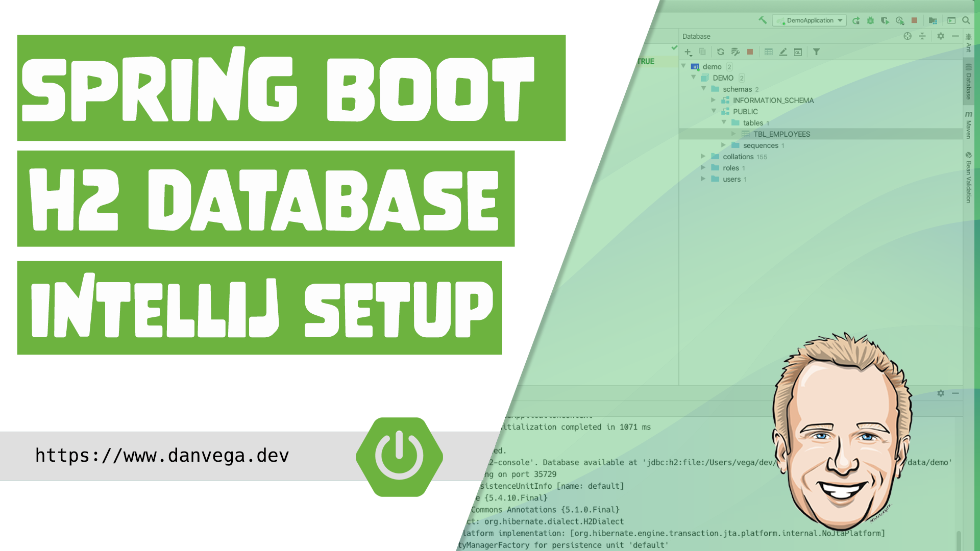Click the Database panel locate target icon

(x=908, y=36)
